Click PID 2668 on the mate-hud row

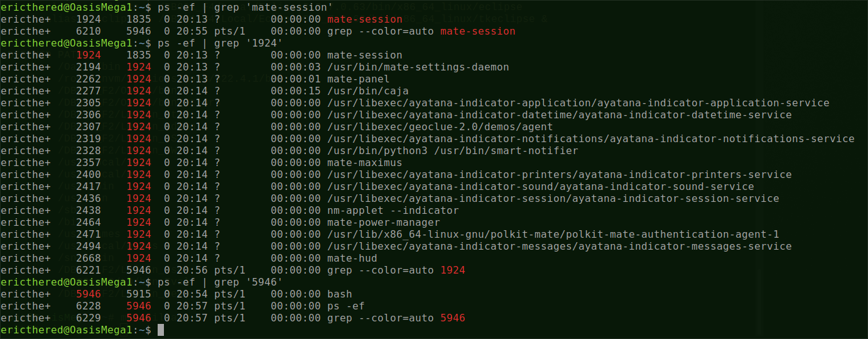[x=89, y=258]
